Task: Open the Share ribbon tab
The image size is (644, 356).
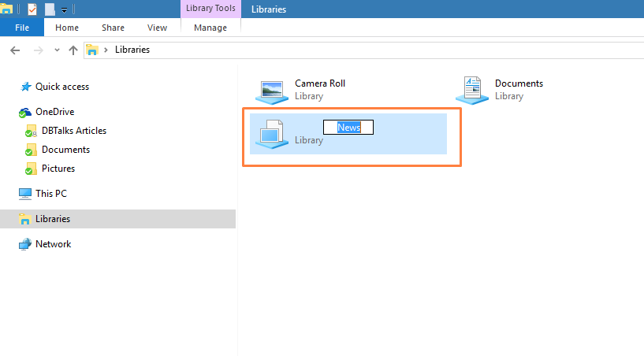Action: click(113, 28)
